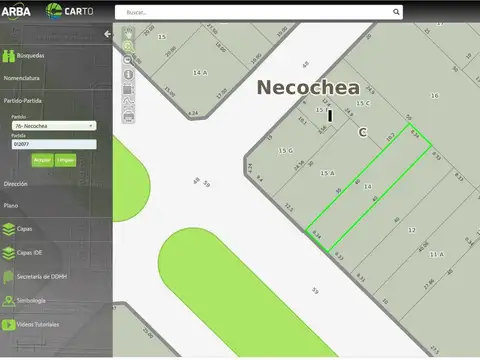Expand the Nomenclatura search section
The width and height of the screenshot is (480, 360).
coord(22,78)
